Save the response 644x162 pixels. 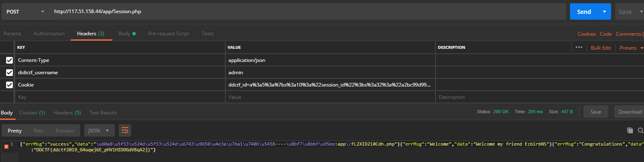[595, 112]
